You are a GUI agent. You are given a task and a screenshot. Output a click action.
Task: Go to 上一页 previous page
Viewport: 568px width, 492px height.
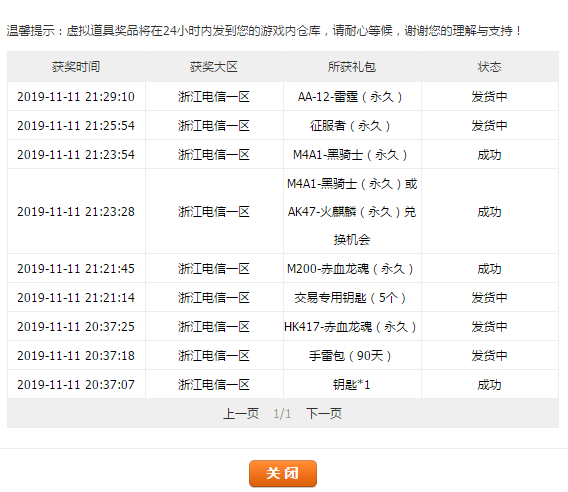pos(241,413)
